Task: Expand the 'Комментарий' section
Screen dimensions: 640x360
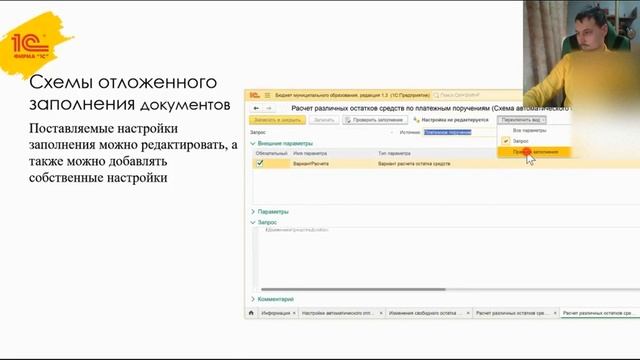Action: [x=272, y=299]
